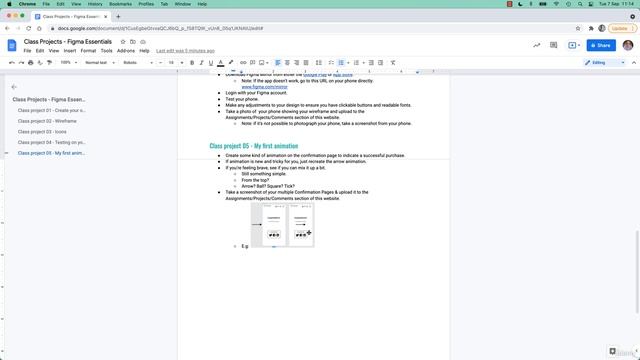Click the Increase indent icon

tap(380, 62)
